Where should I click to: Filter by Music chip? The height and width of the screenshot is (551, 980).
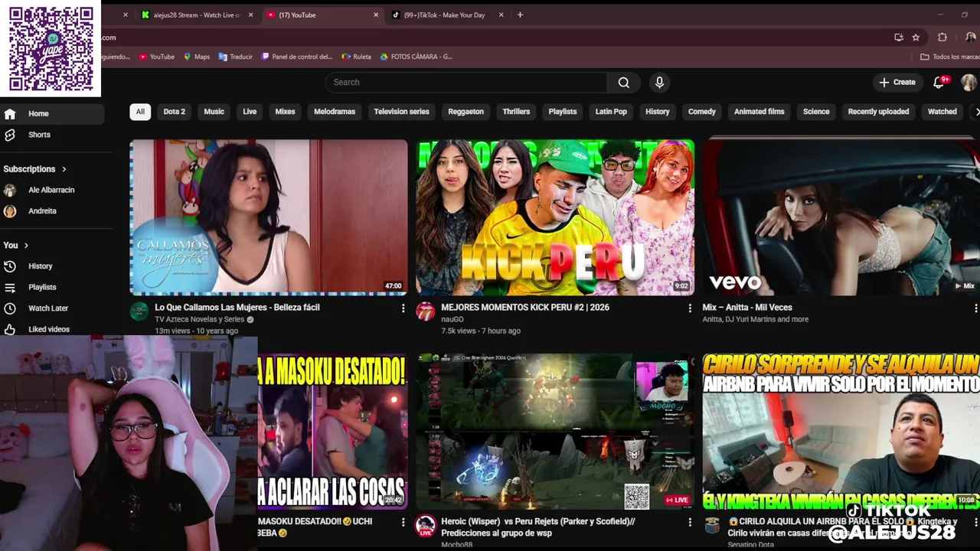tap(214, 112)
